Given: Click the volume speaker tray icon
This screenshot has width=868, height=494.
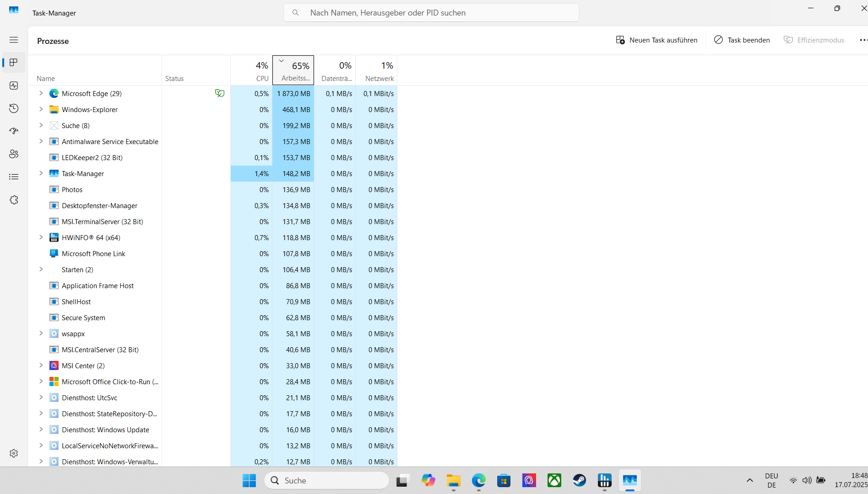Looking at the screenshot, I should click(x=807, y=480).
